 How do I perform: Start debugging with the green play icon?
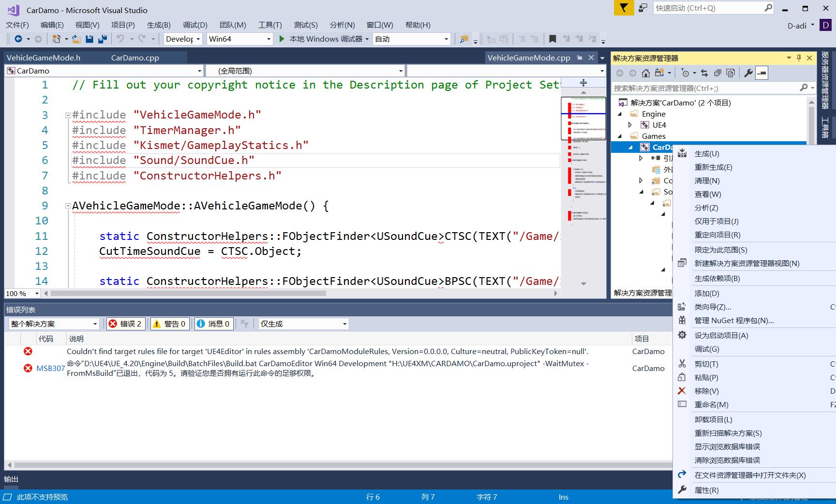pyautogui.click(x=282, y=39)
